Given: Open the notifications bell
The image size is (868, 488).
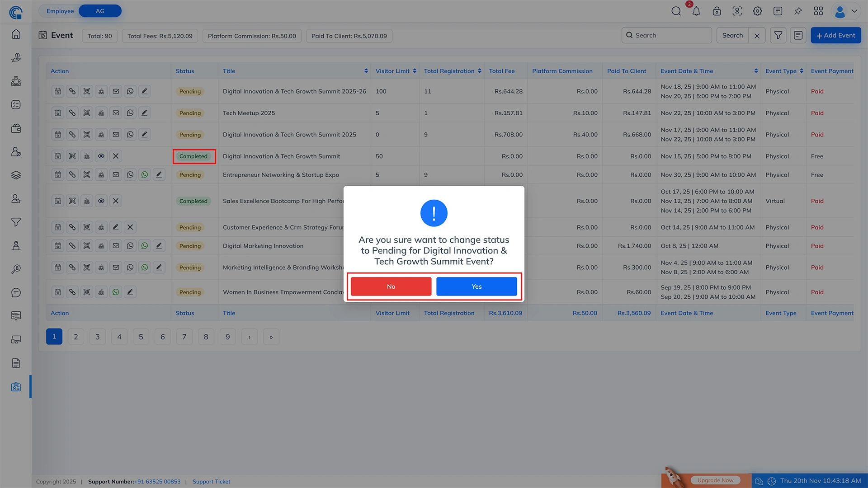Looking at the screenshot, I should pyautogui.click(x=696, y=11).
